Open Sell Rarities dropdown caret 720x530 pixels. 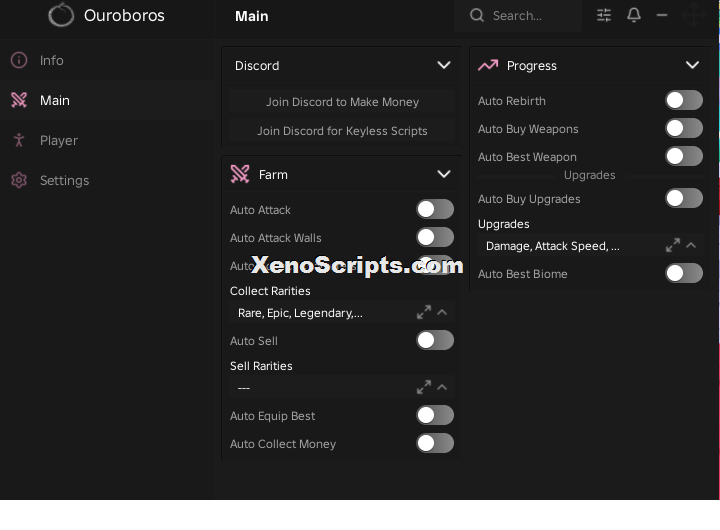click(x=442, y=387)
